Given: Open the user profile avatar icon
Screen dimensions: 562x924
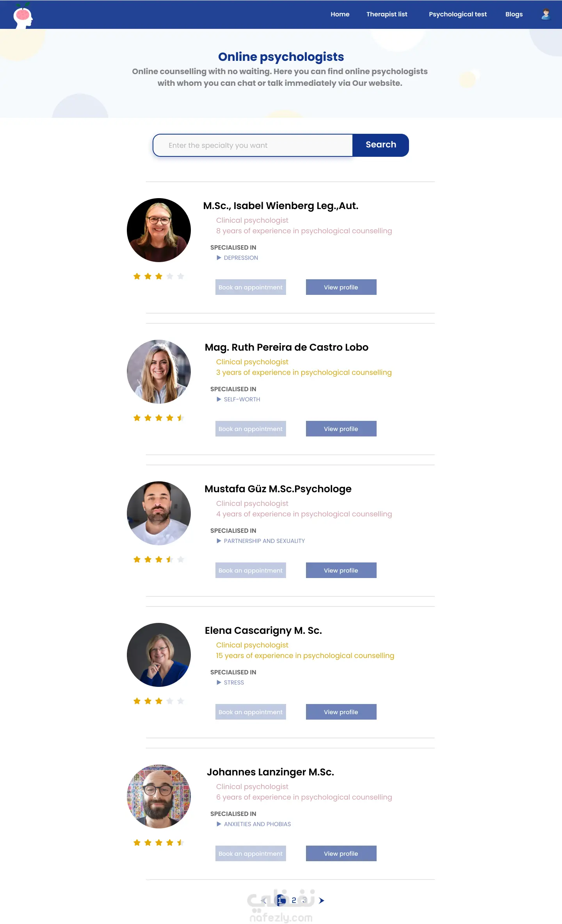Looking at the screenshot, I should (546, 14).
